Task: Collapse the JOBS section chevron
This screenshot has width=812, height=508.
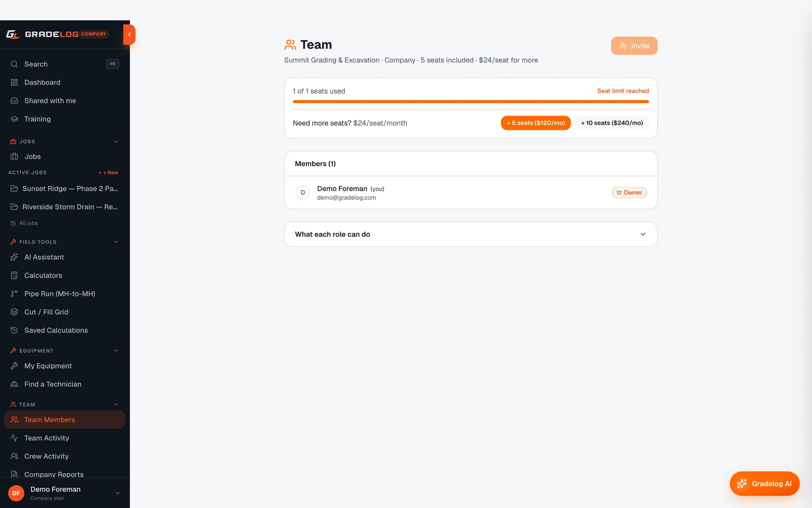Action: 116,141
